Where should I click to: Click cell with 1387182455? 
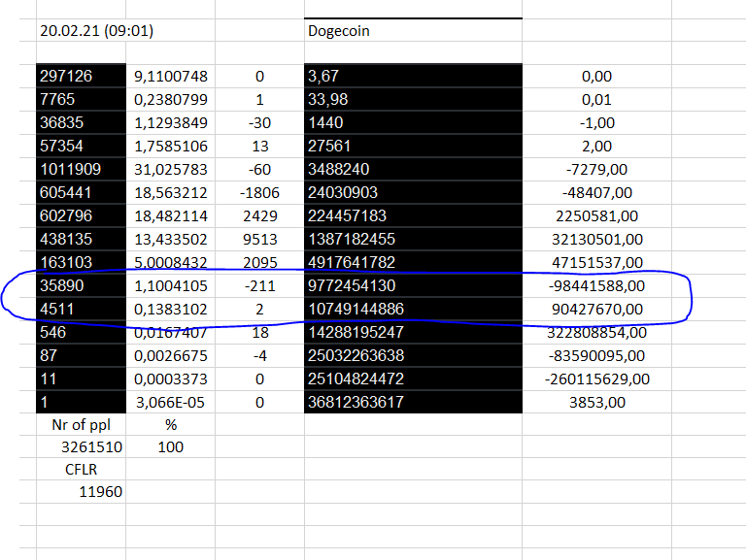(x=413, y=239)
